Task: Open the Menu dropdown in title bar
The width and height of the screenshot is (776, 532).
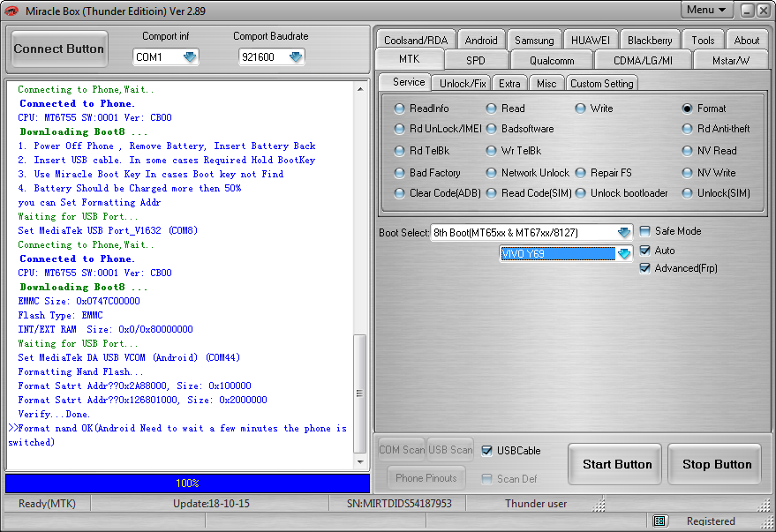Action: point(706,10)
